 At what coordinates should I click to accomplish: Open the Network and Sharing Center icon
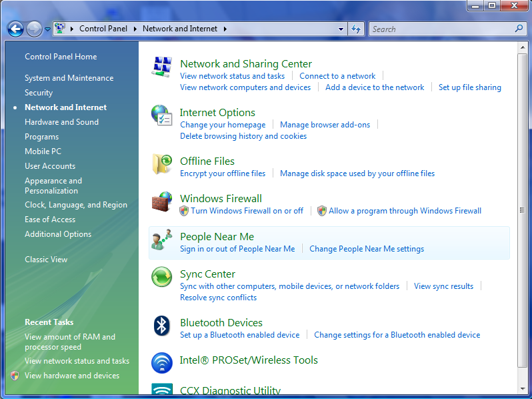pos(162,67)
